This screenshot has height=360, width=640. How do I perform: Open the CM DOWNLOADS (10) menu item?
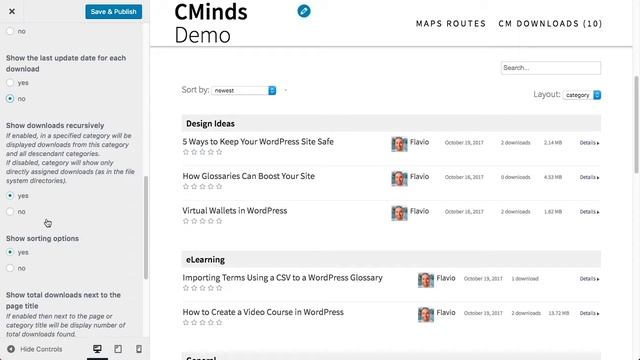pos(550,24)
